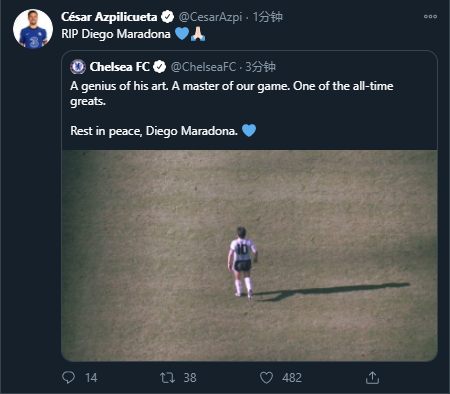Open the quoted Chelsea FC tweet text
Viewport: 450px width, 394px height.
[x=232, y=108]
